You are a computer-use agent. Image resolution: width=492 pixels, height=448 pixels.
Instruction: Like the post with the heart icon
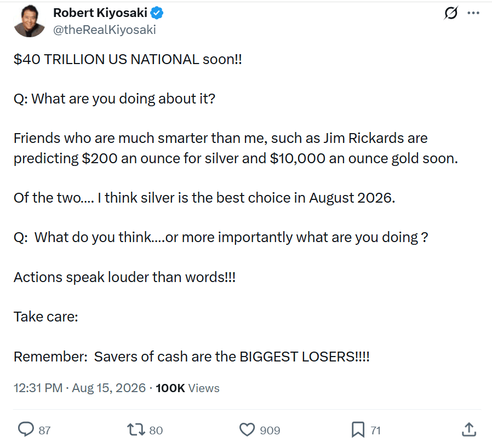(x=247, y=429)
